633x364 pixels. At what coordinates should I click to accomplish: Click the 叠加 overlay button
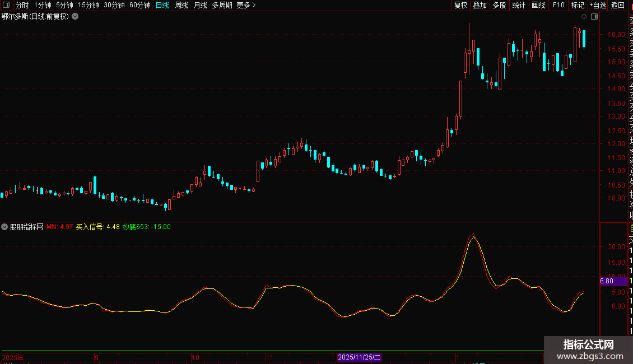[480, 5]
